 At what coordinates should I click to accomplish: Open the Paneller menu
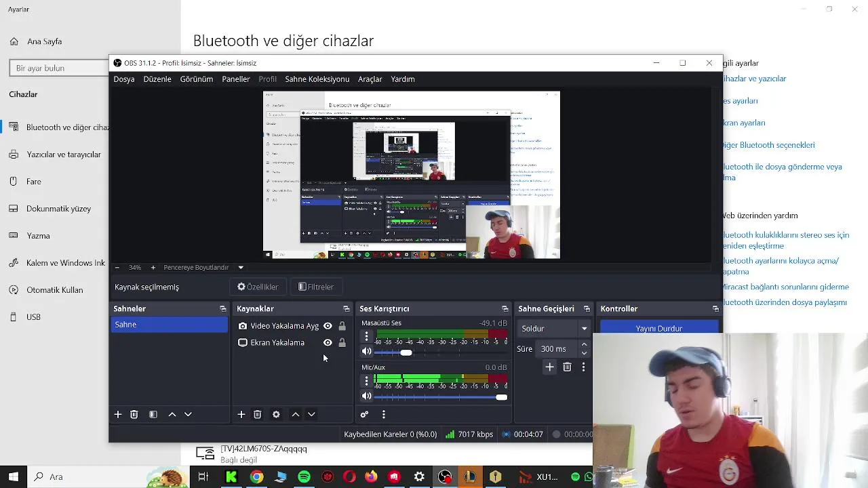[x=236, y=79]
